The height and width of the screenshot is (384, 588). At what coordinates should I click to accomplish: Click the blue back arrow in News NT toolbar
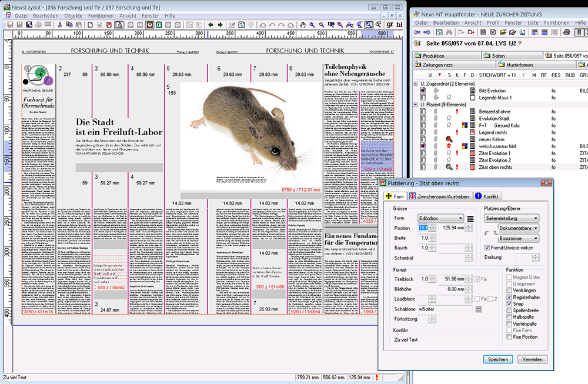(417, 32)
